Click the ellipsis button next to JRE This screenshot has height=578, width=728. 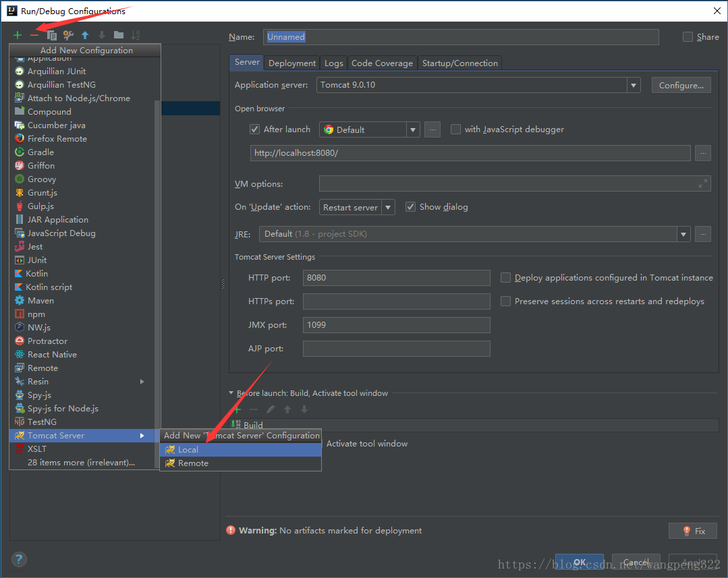[703, 234]
